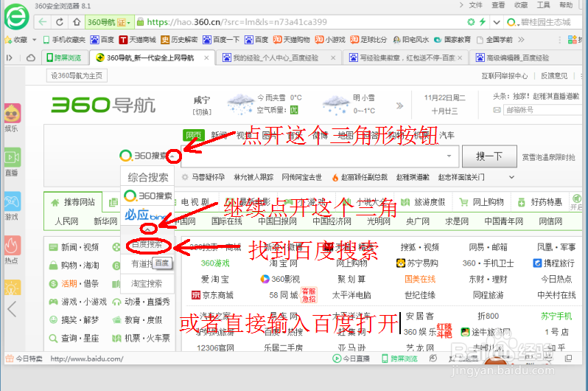Click the 收藏 star favorites icon
588x391 pixels.
click(x=8, y=39)
